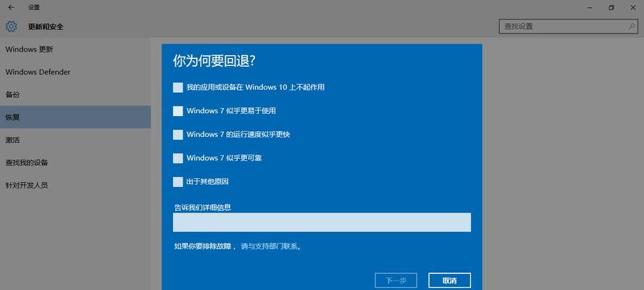Open 激活 settings page
The height and width of the screenshot is (290, 644).
(75, 140)
